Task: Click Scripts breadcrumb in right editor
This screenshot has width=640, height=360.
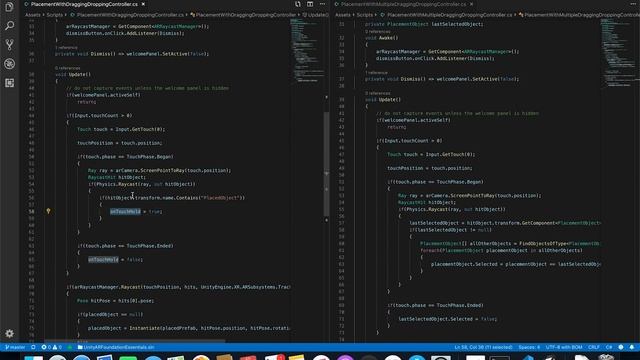Action: pos(364,15)
